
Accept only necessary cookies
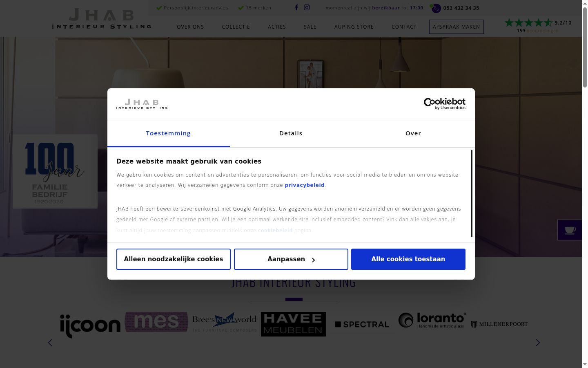pyautogui.click(x=174, y=259)
